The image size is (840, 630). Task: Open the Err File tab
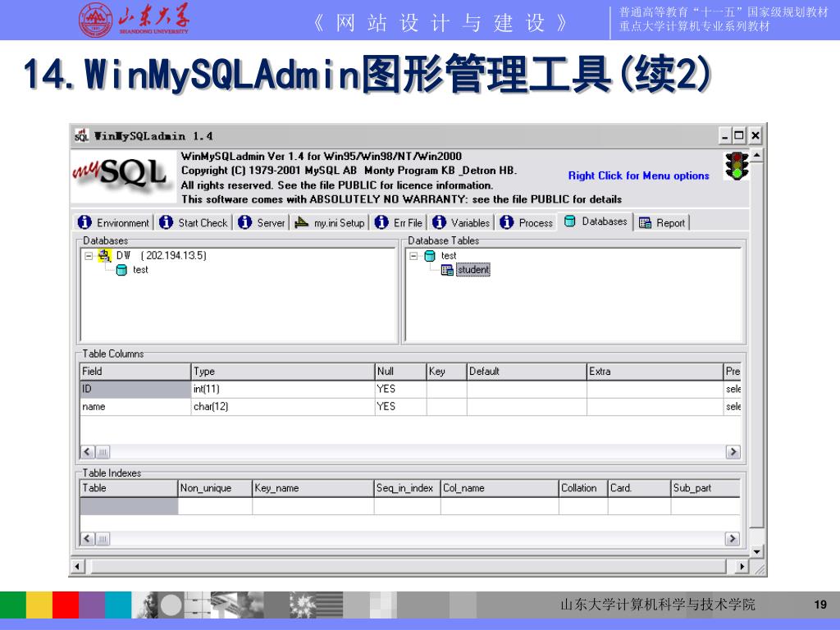tap(399, 222)
